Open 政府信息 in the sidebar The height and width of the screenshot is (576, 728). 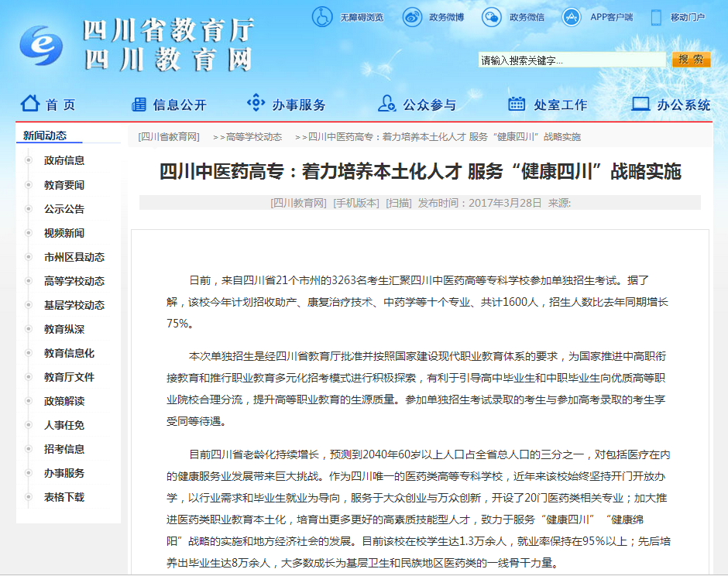click(64, 160)
